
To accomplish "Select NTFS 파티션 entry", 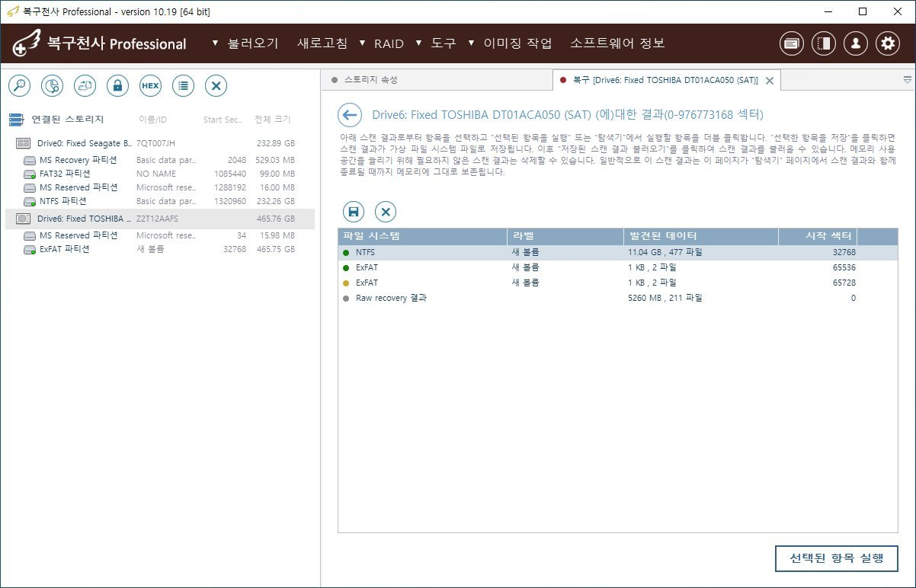I will 160,201.
